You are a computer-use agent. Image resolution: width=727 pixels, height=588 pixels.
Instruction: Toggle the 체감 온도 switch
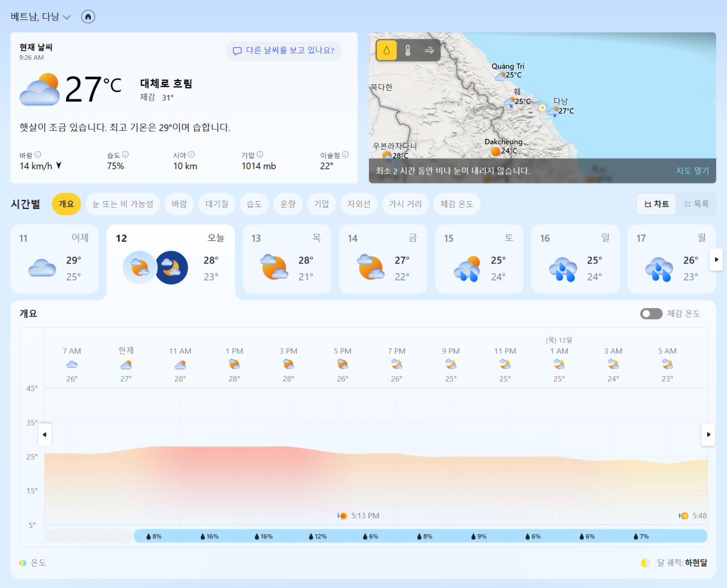[x=651, y=314]
